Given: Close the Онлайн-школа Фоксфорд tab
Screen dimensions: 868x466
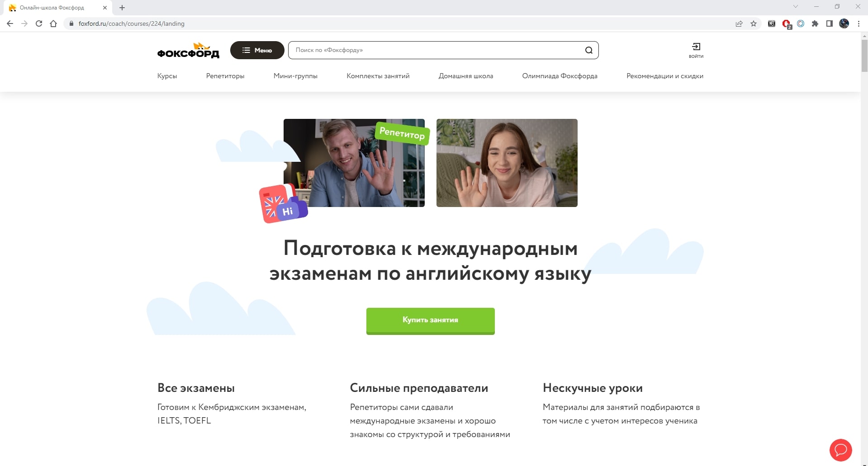Looking at the screenshot, I should [105, 8].
